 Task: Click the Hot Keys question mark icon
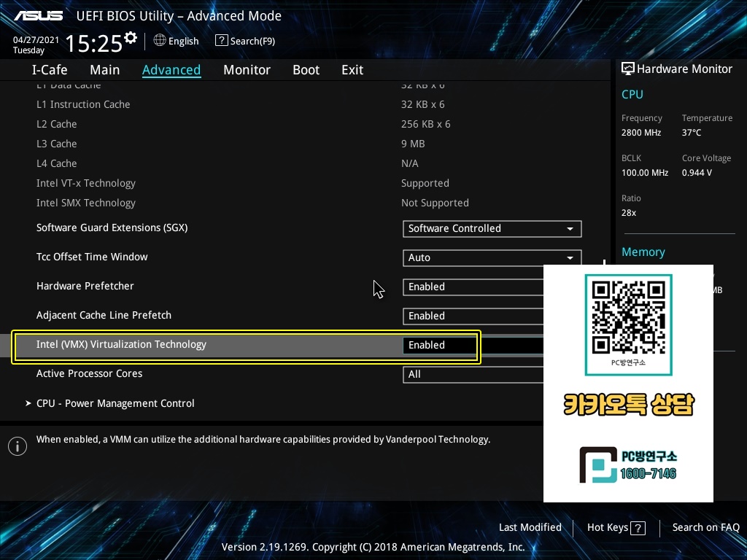638,528
